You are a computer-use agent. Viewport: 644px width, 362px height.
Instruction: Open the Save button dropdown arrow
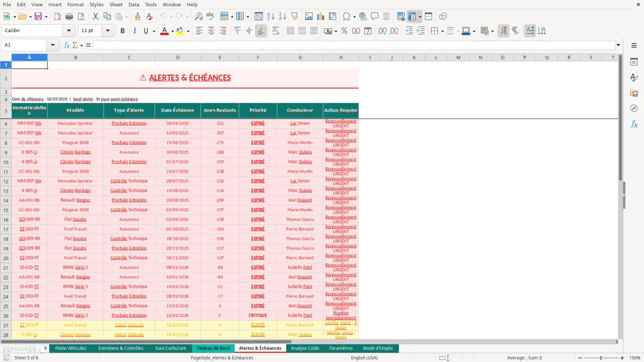click(46, 17)
